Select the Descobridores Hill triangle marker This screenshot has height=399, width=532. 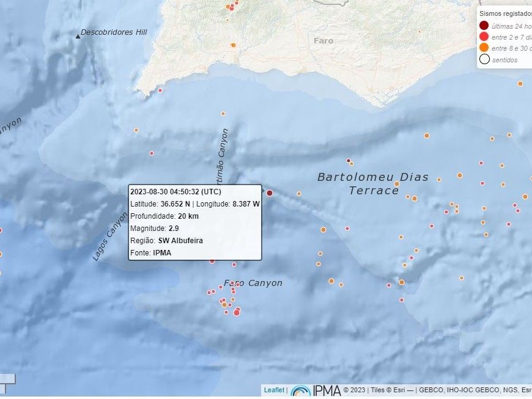pos(78,37)
